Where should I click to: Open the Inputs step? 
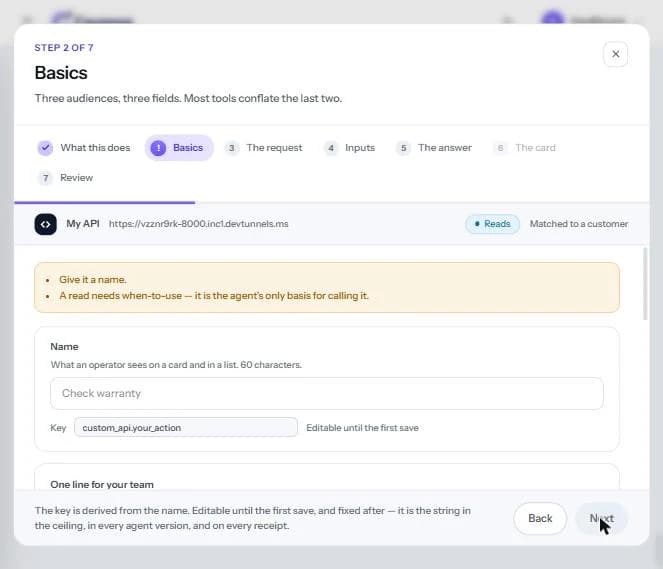click(x=350, y=148)
